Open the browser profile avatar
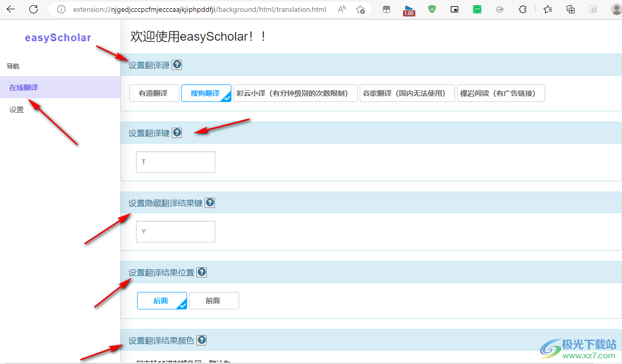The height and width of the screenshot is (364, 622). coord(616,9)
